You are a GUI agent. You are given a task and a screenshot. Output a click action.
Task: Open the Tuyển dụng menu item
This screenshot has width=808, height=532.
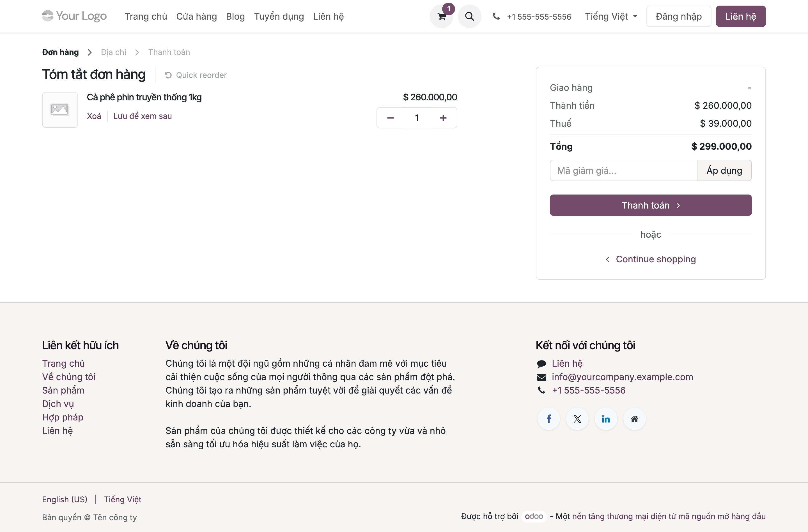tap(279, 16)
